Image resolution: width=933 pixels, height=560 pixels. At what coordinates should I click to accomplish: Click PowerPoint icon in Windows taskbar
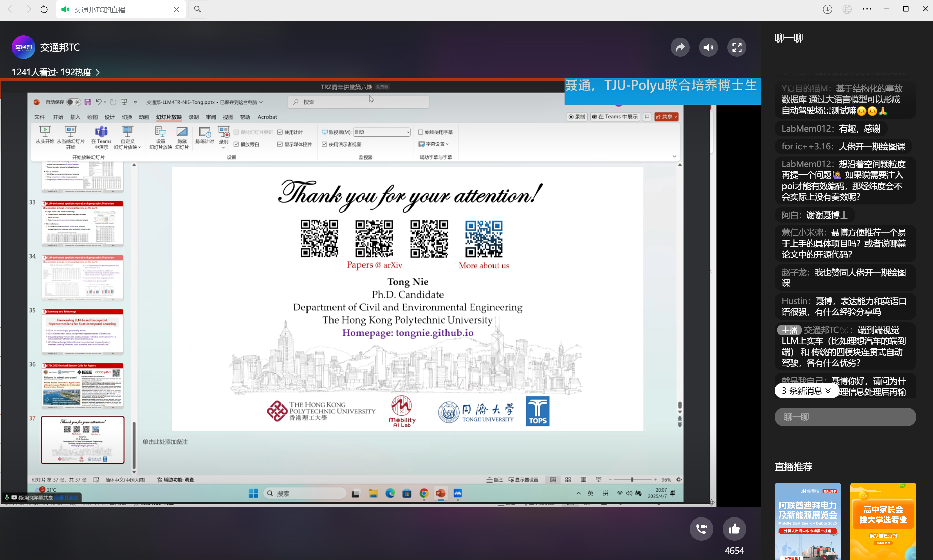(x=441, y=493)
